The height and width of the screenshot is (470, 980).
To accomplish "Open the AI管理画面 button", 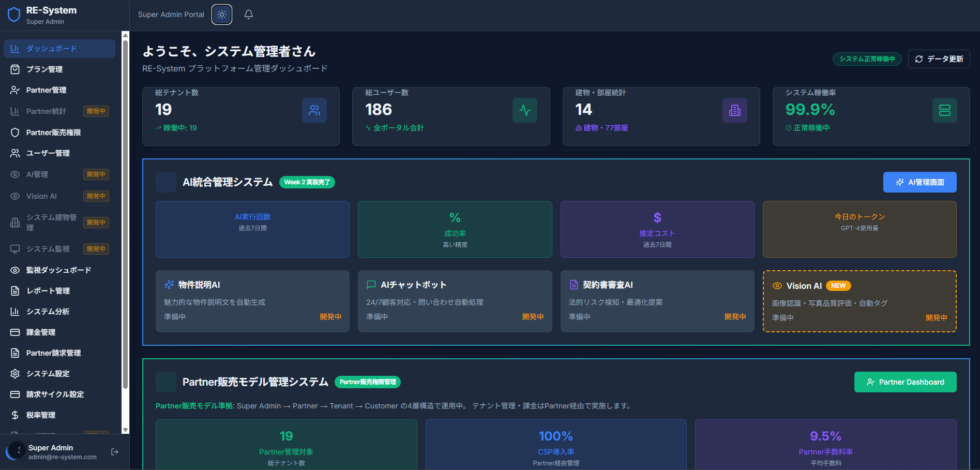I will click(919, 182).
